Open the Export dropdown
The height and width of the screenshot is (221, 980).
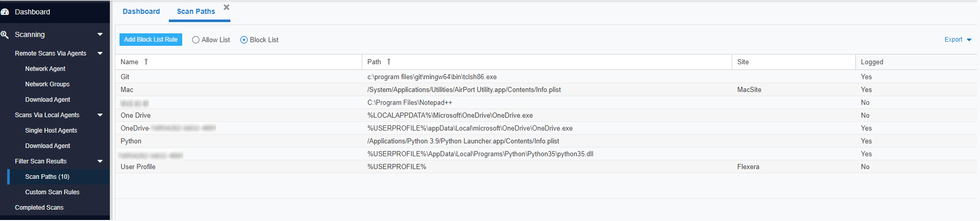point(957,40)
